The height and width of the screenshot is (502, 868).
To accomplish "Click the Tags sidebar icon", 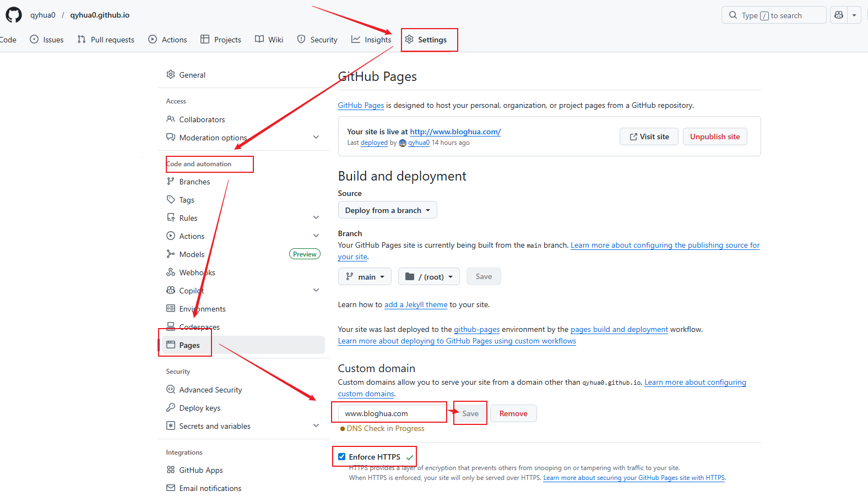I will tap(171, 200).
